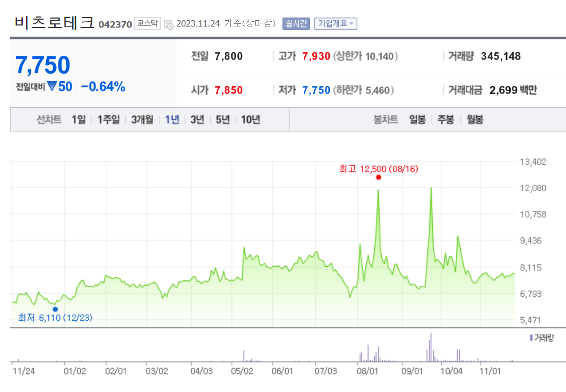This screenshot has height=392, width=566.
Task: Click the blue down-triangle next to 50
Action: coord(52,86)
